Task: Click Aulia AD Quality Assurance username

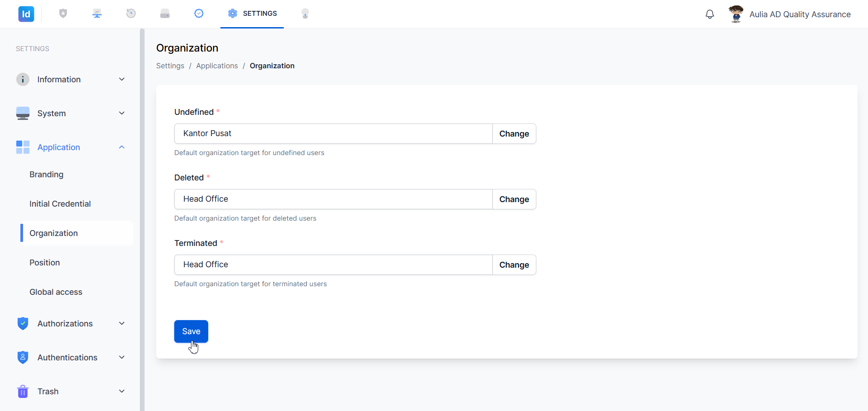Action: pyautogui.click(x=800, y=14)
